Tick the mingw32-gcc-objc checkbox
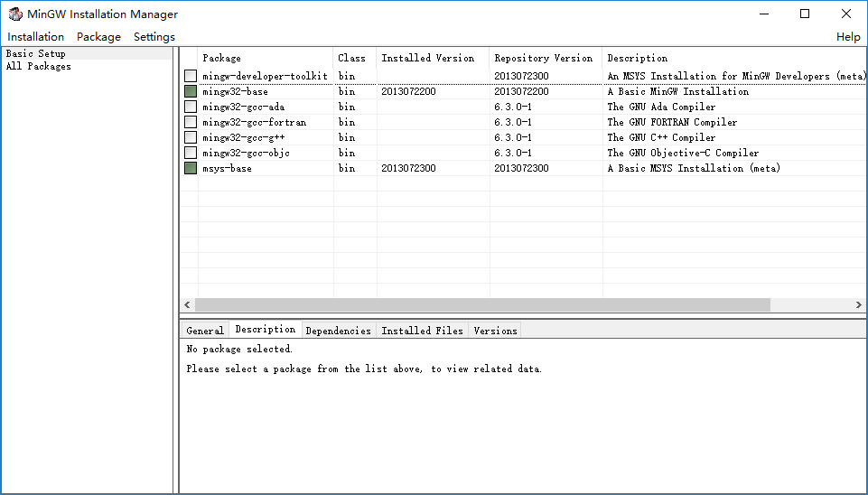The image size is (868, 495). pyautogui.click(x=191, y=153)
